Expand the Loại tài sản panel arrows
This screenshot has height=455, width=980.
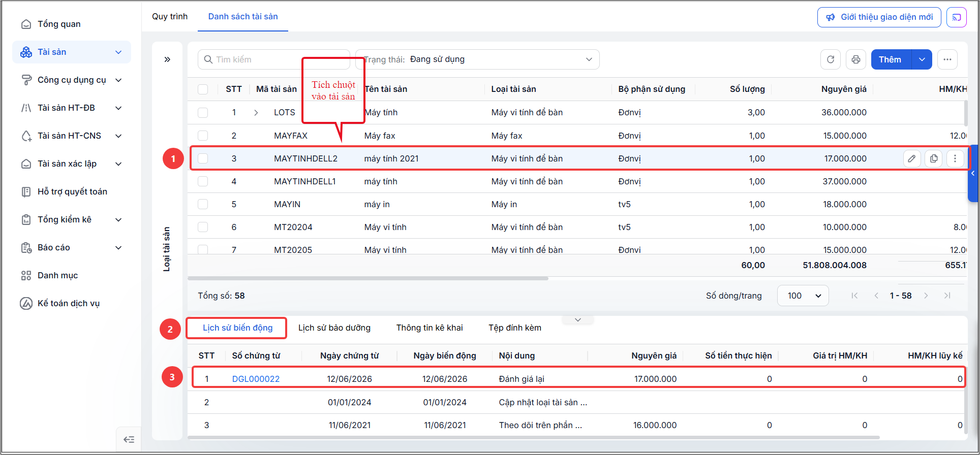point(167,59)
